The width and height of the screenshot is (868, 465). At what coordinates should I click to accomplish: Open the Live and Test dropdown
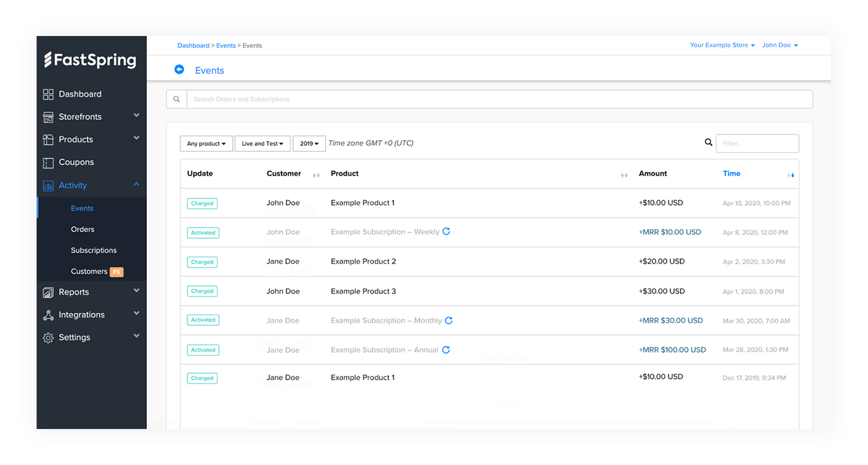click(x=262, y=143)
